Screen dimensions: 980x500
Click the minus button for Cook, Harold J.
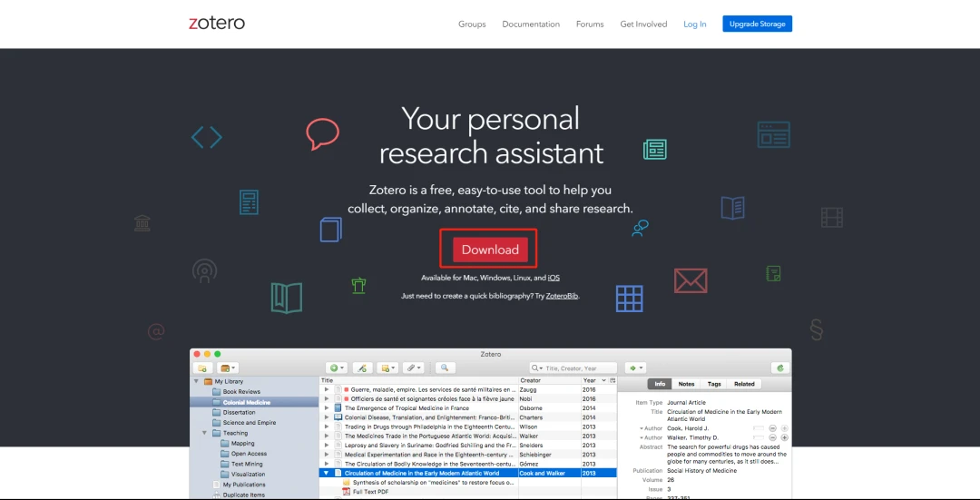(x=772, y=428)
